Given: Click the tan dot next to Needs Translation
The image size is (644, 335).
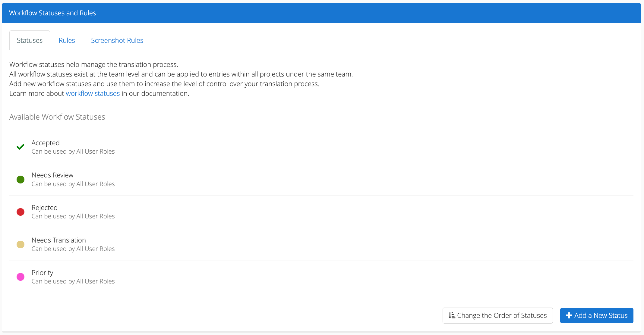Looking at the screenshot, I should click(21, 244).
